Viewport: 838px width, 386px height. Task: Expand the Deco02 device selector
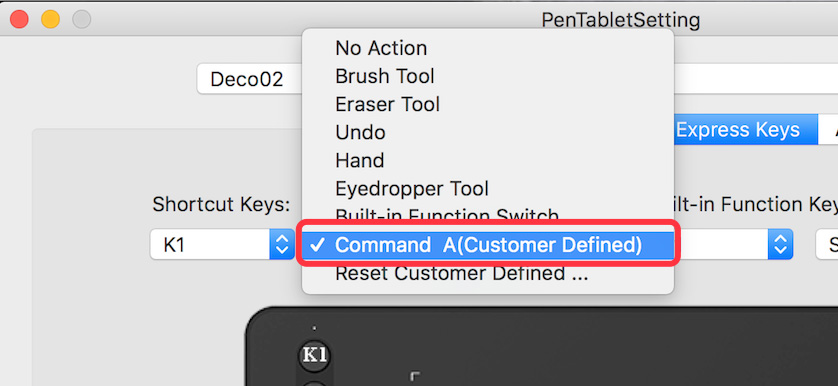coord(249,79)
